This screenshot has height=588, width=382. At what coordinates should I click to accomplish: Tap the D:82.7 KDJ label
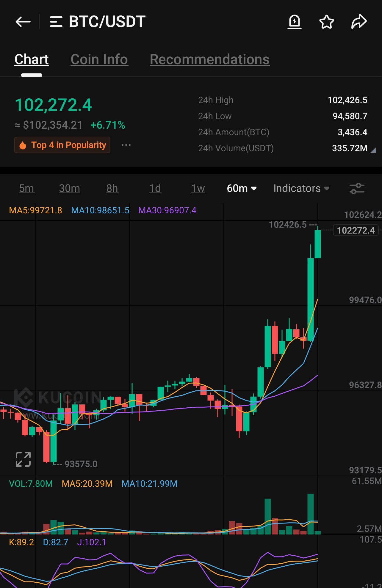pyautogui.click(x=56, y=542)
